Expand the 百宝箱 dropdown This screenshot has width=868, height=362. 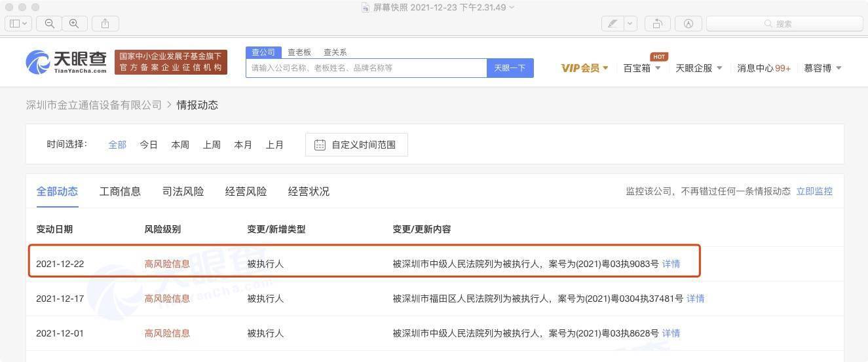[x=641, y=68]
